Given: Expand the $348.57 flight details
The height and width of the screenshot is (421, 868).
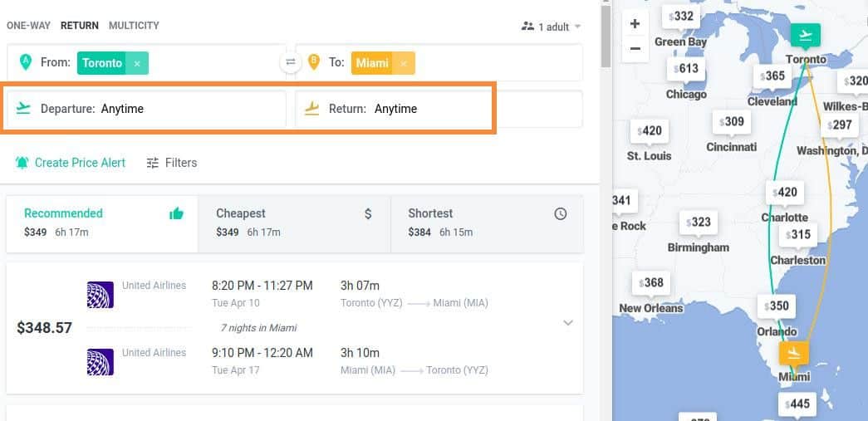Looking at the screenshot, I should pyautogui.click(x=568, y=323).
